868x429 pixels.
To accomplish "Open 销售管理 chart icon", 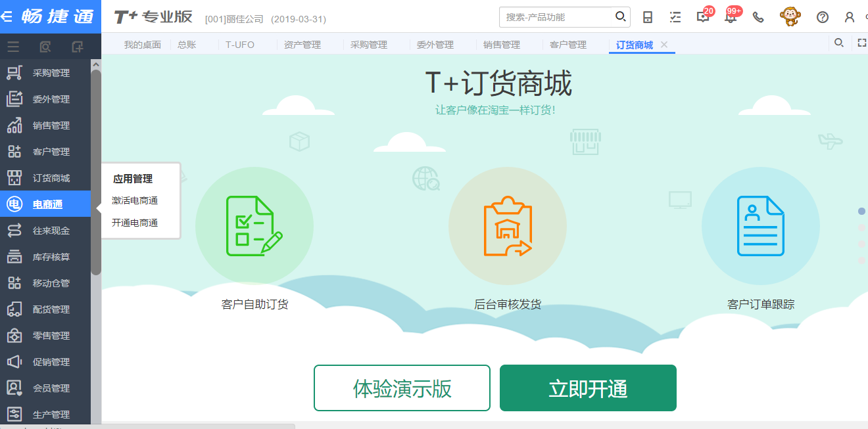I will pyautogui.click(x=14, y=125).
